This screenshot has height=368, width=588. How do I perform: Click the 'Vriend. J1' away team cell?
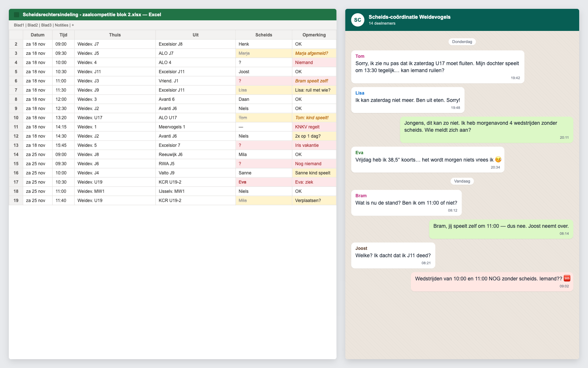pos(196,81)
